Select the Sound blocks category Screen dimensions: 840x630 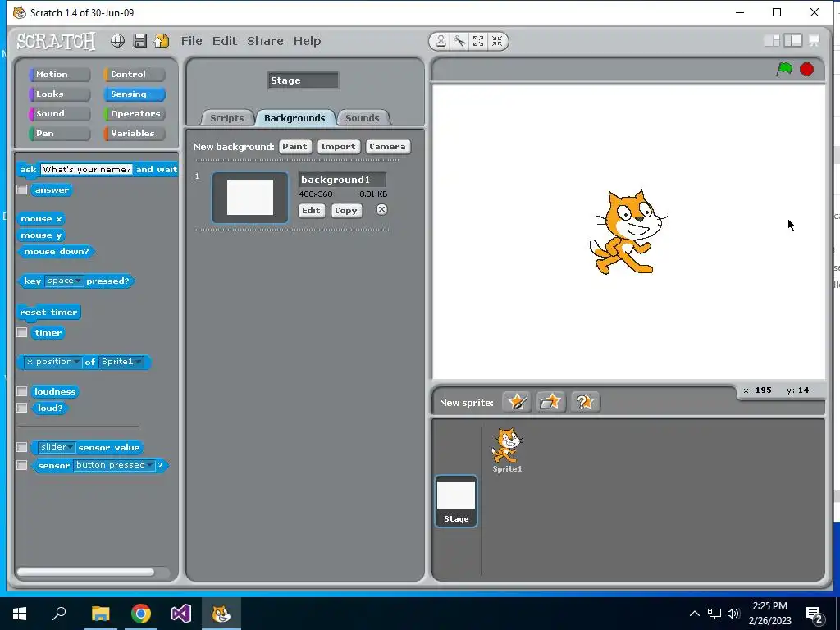59,113
